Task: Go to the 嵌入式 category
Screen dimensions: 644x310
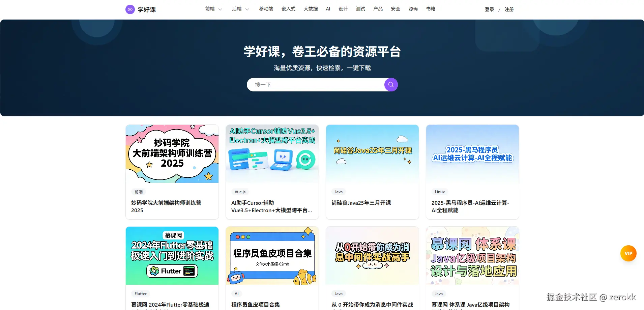Action: 289,9
